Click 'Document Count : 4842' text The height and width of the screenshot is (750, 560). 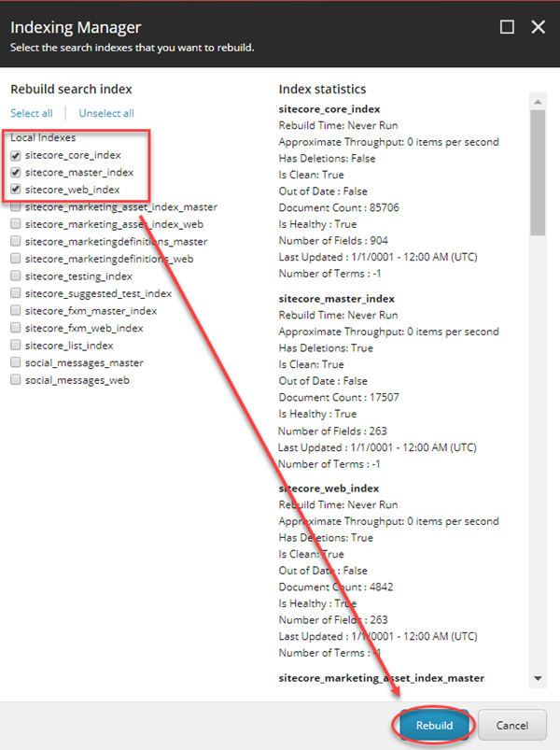[336, 587]
